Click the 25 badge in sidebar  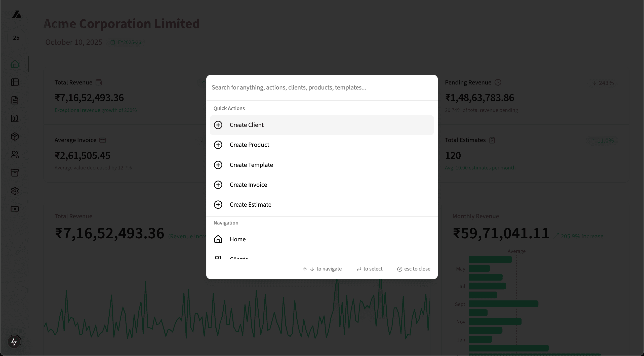(16, 38)
